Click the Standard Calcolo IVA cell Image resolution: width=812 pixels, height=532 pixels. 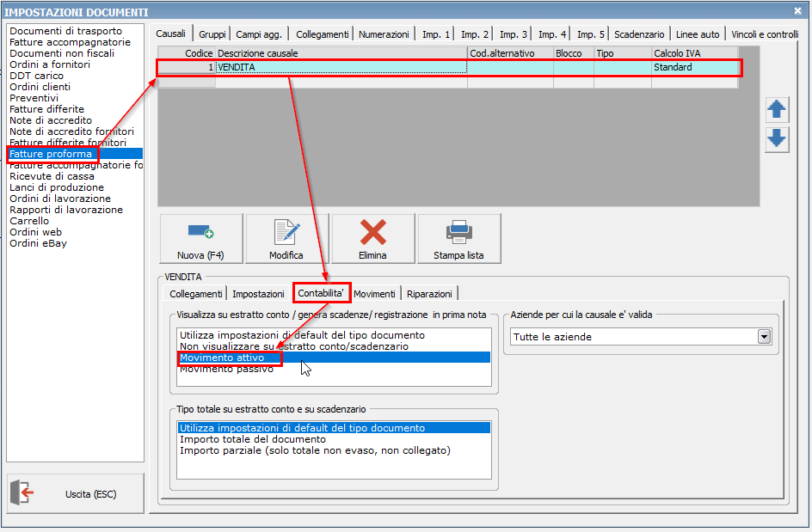(x=694, y=67)
